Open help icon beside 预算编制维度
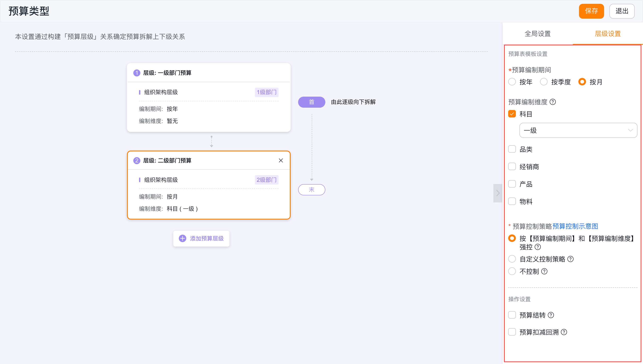 (553, 102)
